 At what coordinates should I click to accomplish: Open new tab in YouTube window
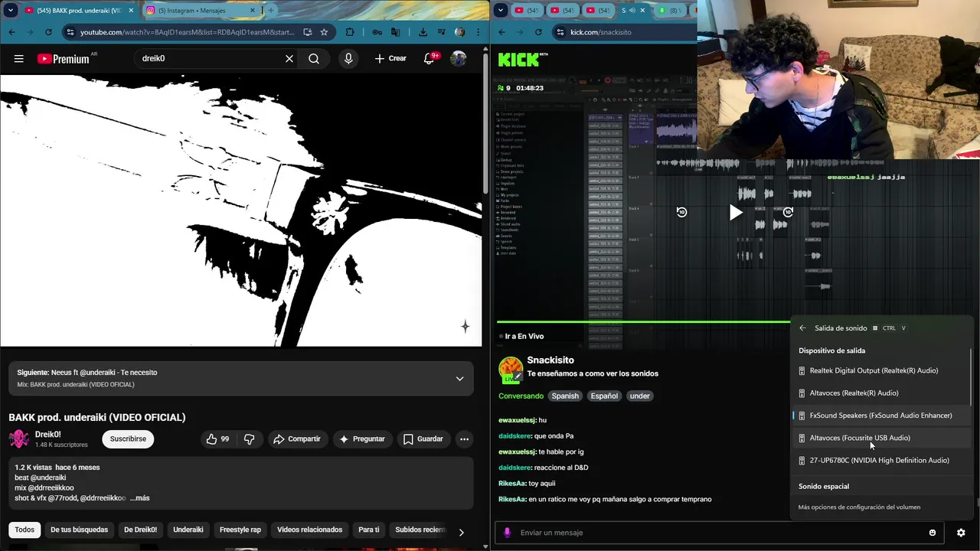point(270,11)
